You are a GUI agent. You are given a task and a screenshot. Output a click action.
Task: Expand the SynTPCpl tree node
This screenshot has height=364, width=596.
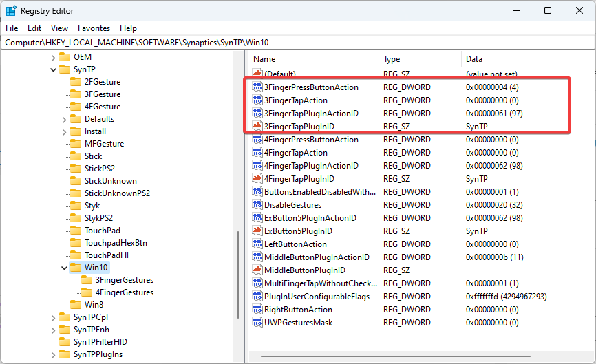(53, 318)
